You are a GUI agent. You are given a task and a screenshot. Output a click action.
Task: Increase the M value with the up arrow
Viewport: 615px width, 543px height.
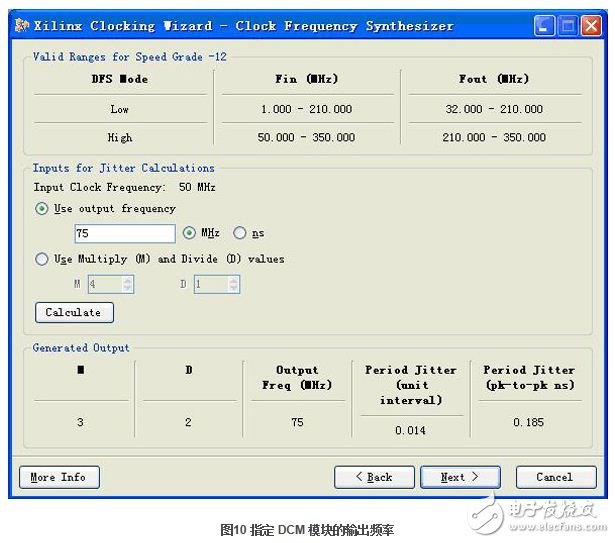(x=127, y=281)
